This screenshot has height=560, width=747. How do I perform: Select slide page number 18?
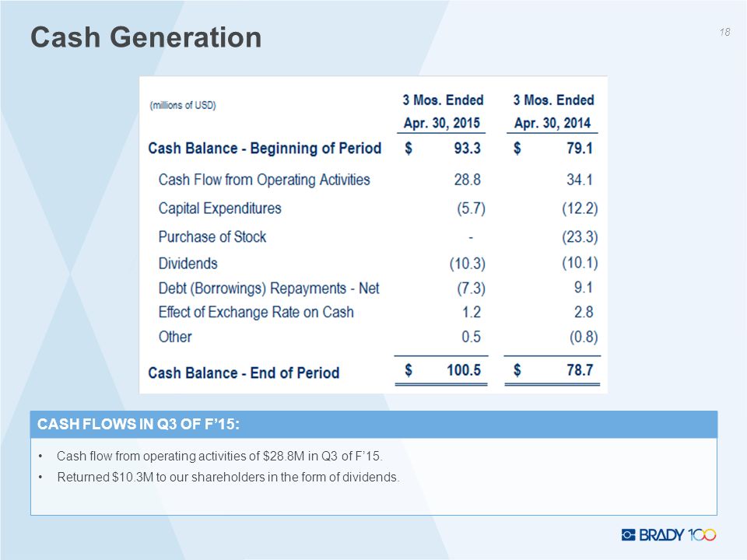724,32
